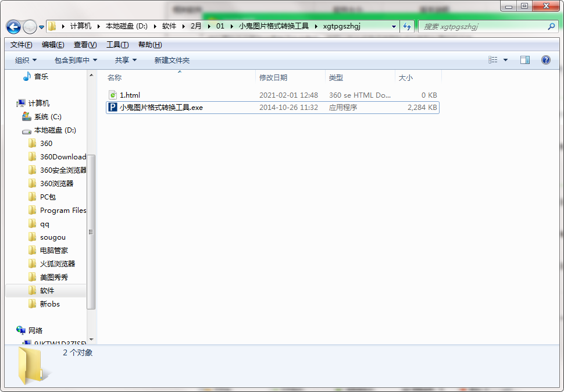Screen dimensions: 564x392
Task: Click the Forward navigation arrow
Action: [x=30, y=27]
